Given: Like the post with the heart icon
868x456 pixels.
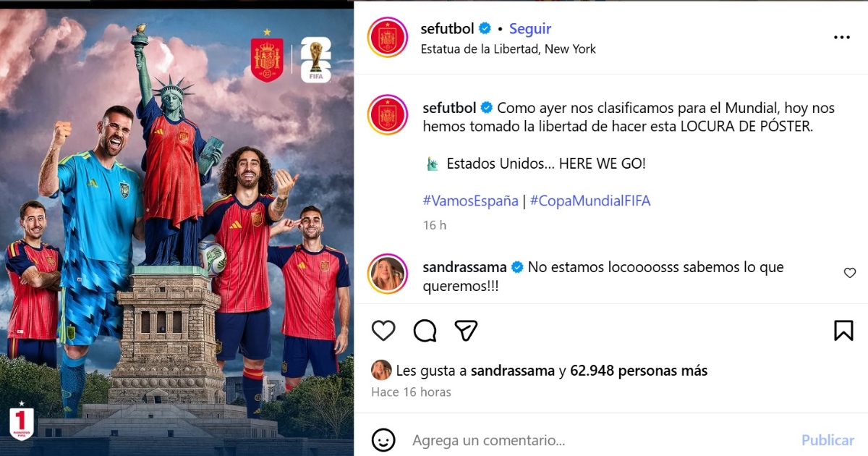Looking at the screenshot, I should pyautogui.click(x=383, y=331).
